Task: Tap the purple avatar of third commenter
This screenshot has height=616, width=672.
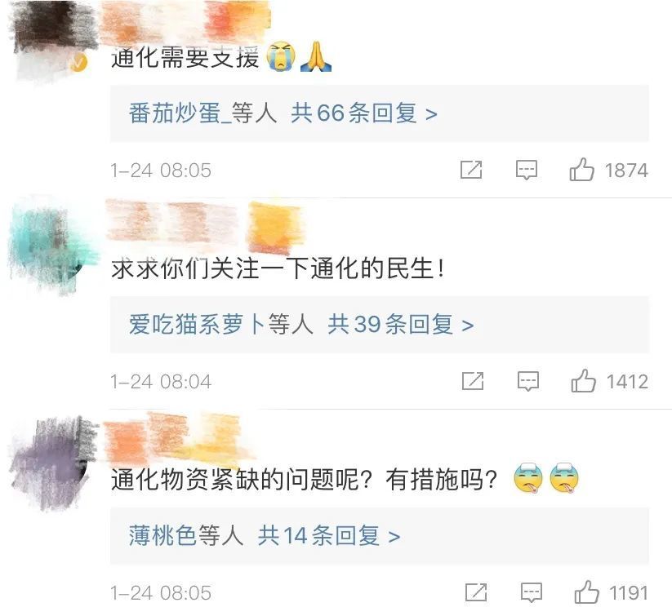Action: [51, 463]
